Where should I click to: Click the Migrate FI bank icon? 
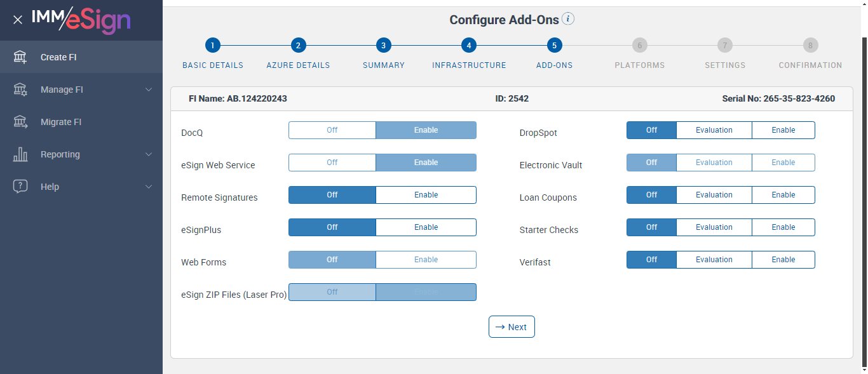pyautogui.click(x=20, y=122)
